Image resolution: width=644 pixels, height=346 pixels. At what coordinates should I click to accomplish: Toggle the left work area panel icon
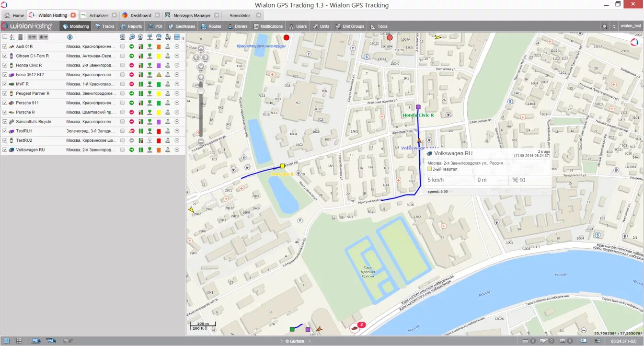6,341
